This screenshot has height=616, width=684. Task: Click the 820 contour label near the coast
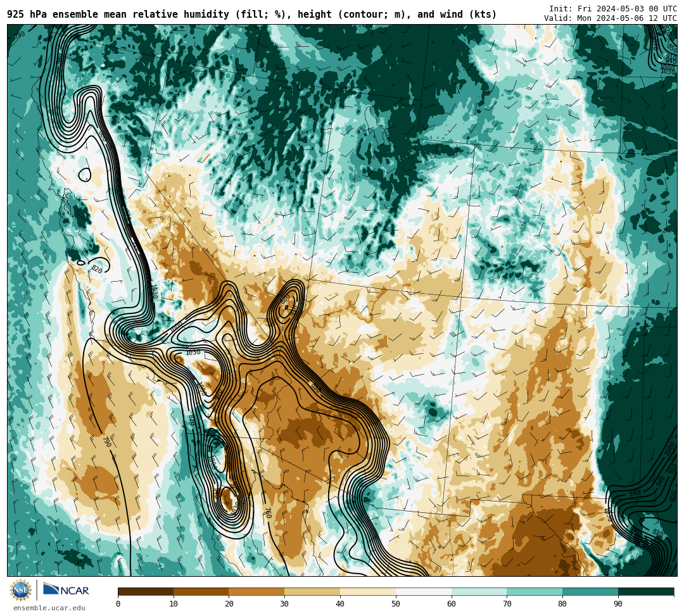pyautogui.click(x=96, y=270)
